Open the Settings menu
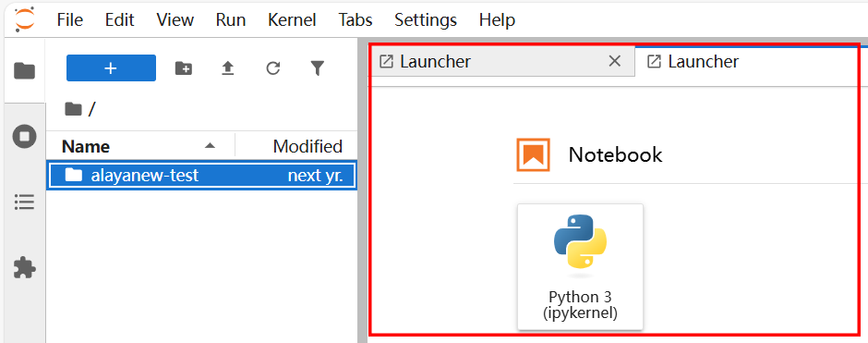This screenshot has width=868, height=343. pyautogui.click(x=426, y=20)
